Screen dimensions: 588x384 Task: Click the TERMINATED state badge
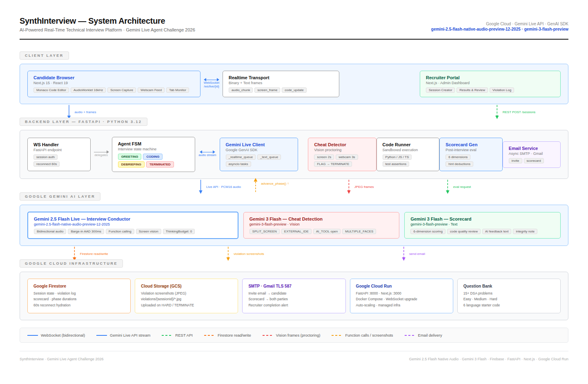160,165
